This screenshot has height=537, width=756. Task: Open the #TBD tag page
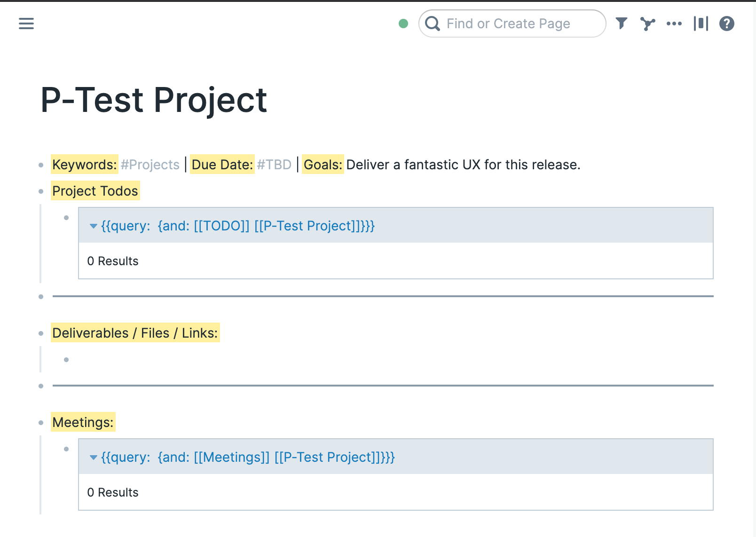(x=274, y=165)
